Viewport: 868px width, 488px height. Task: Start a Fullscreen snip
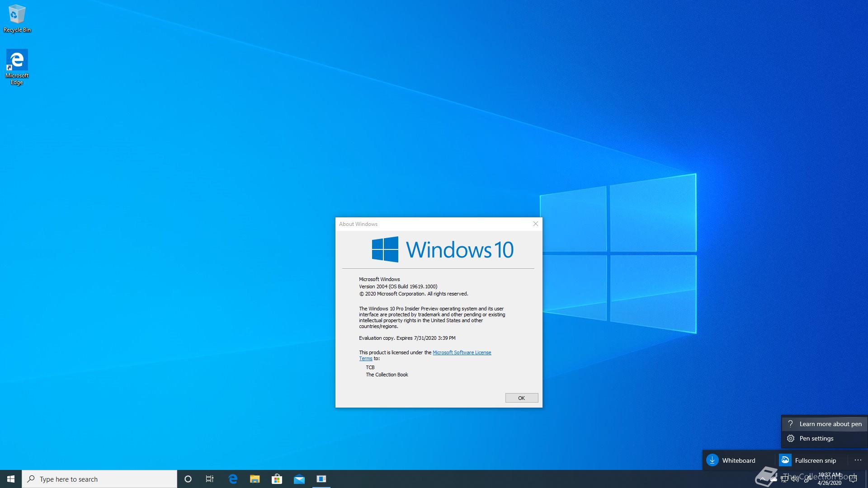pyautogui.click(x=811, y=460)
